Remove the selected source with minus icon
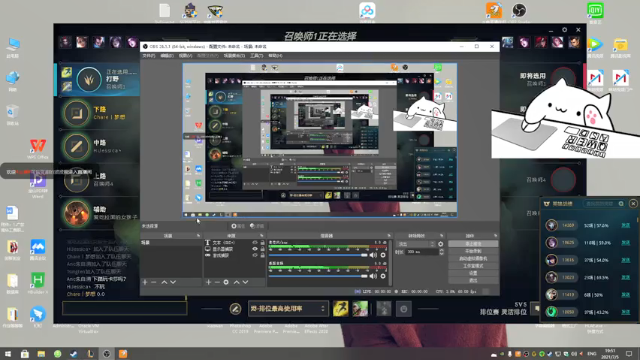This screenshot has width=640, height=360. pos(217,282)
